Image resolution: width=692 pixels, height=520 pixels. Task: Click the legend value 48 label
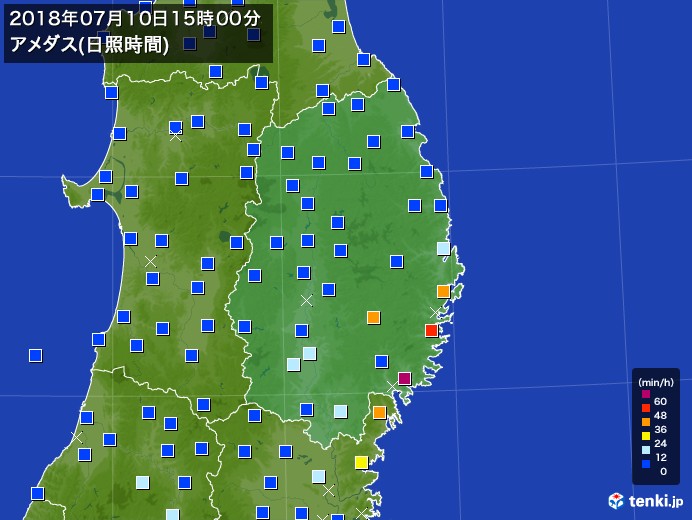click(660, 415)
